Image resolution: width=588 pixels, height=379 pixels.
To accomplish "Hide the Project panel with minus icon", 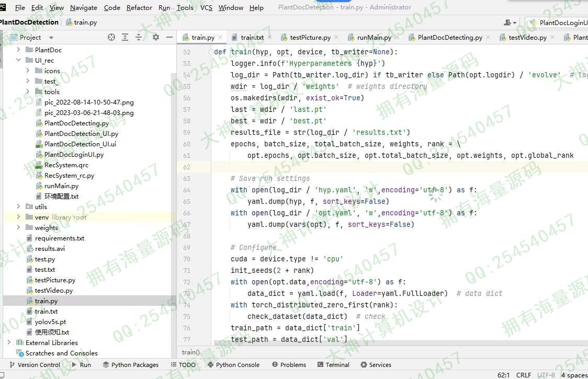I will click(169, 37).
